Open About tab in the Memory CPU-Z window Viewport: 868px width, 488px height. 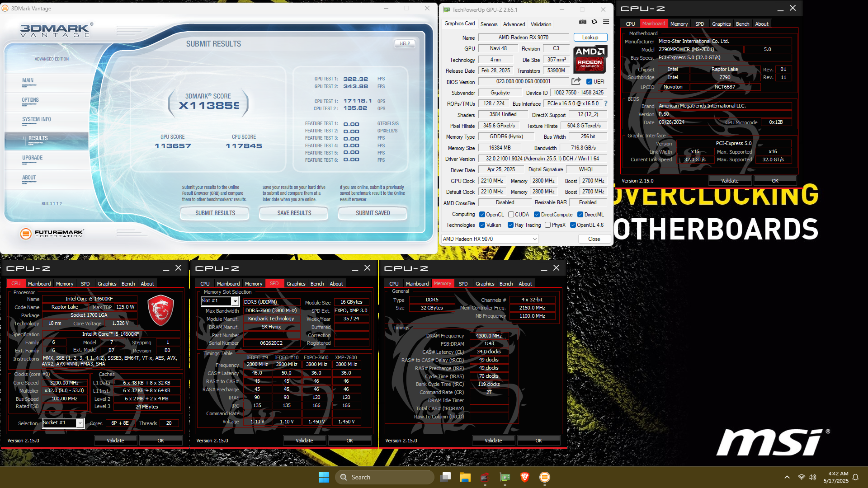[x=525, y=284]
